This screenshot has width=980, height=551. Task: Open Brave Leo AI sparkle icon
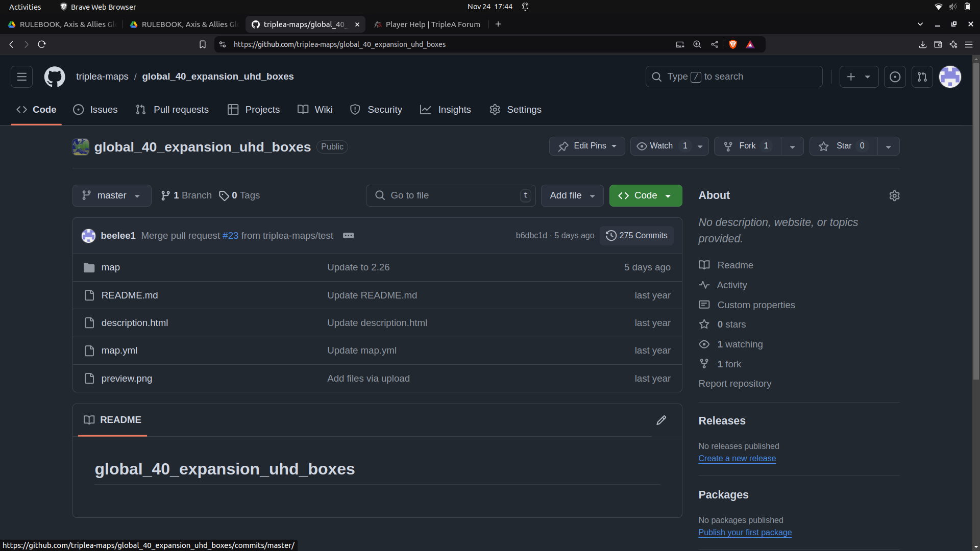(x=953, y=44)
